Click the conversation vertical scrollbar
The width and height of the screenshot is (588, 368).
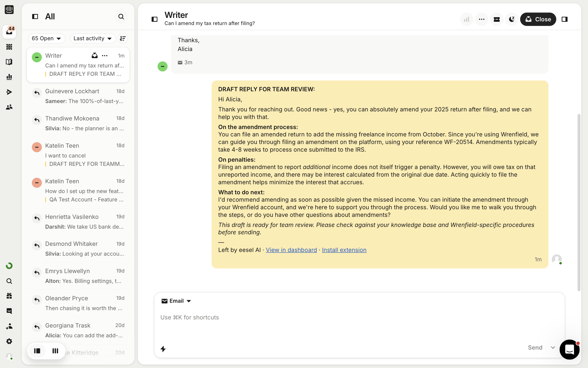(x=579, y=202)
